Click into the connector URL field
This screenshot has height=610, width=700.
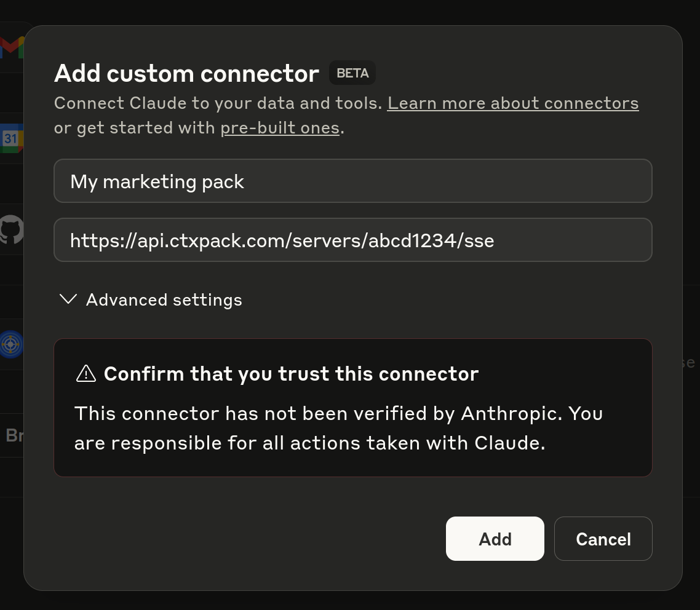pos(352,240)
